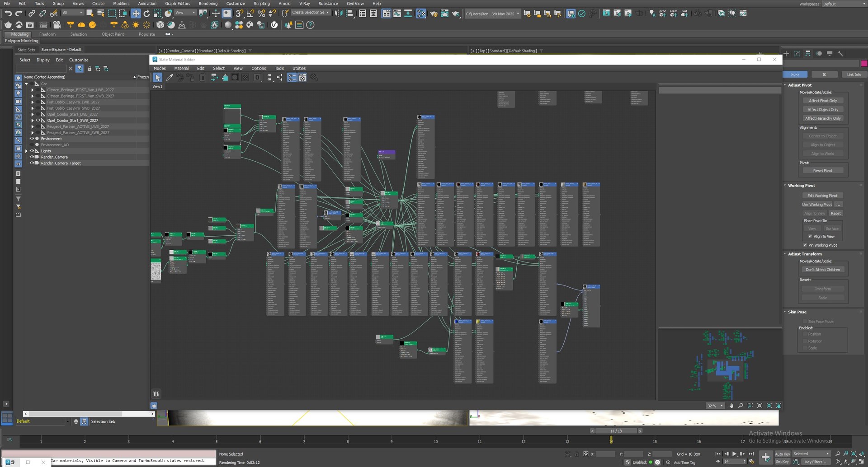Click the V-Ray sun light icon
The image size is (868, 467).
[x=136, y=25]
